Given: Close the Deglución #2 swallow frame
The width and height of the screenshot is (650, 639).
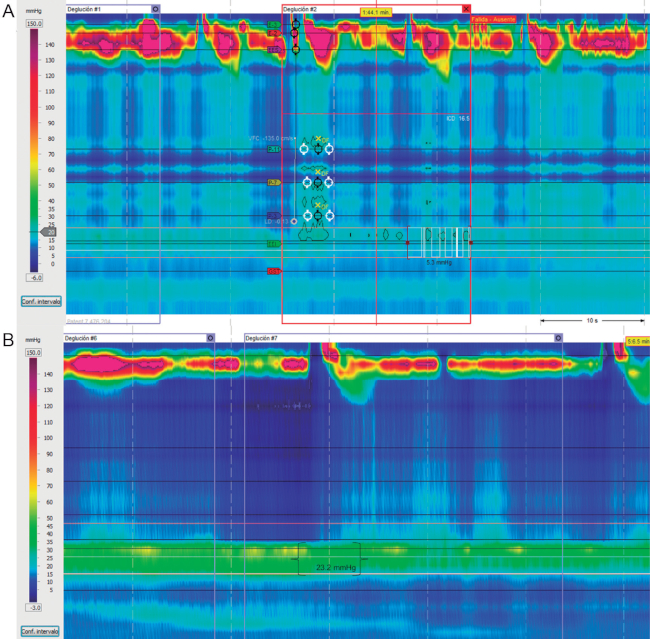Looking at the screenshot, I should click(x=466, y=8).
